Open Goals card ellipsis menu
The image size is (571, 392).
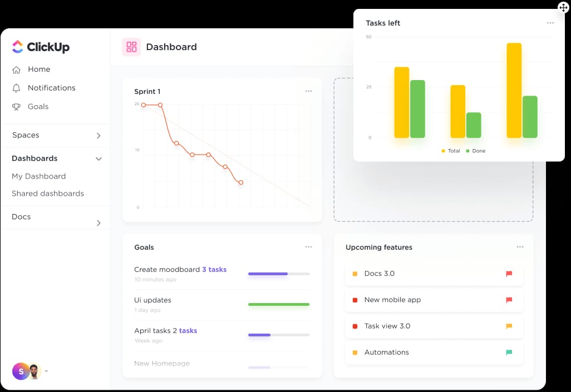tap(308, 247)
